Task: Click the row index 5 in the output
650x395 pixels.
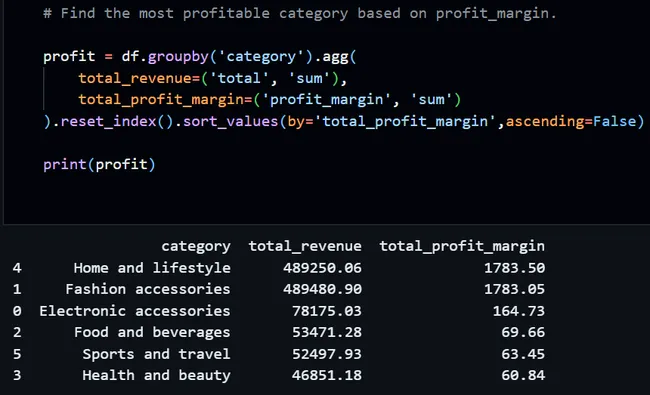Action: [x=17, y=354]
